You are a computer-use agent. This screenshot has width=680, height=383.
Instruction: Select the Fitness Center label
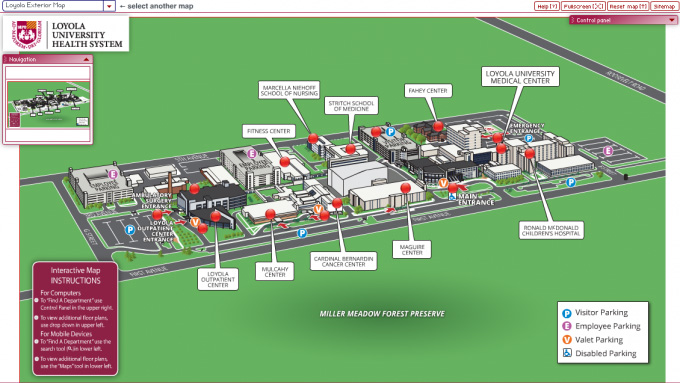269,131
